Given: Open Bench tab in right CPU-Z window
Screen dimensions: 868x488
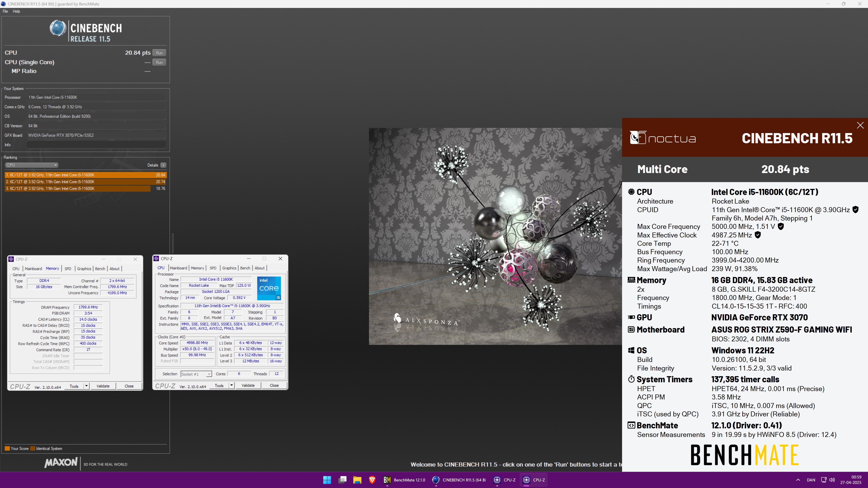Looking at the screenshot, I should coord(245,268).
